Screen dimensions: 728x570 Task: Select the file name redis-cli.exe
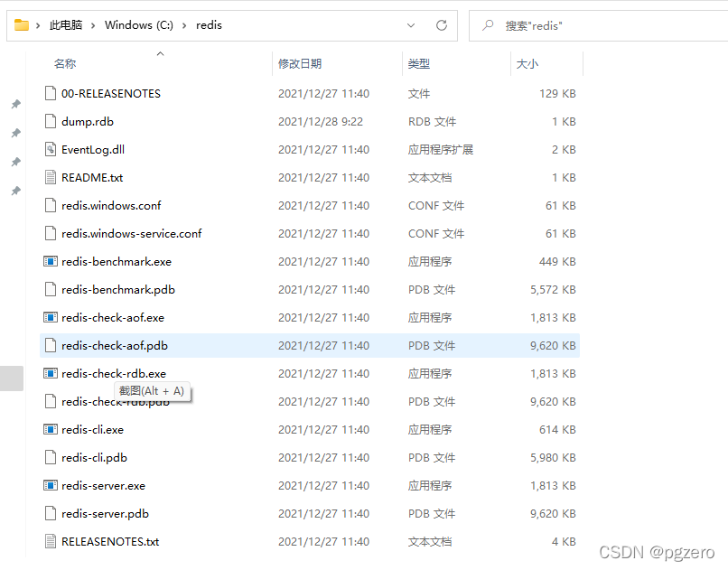(x=92, y=429)
